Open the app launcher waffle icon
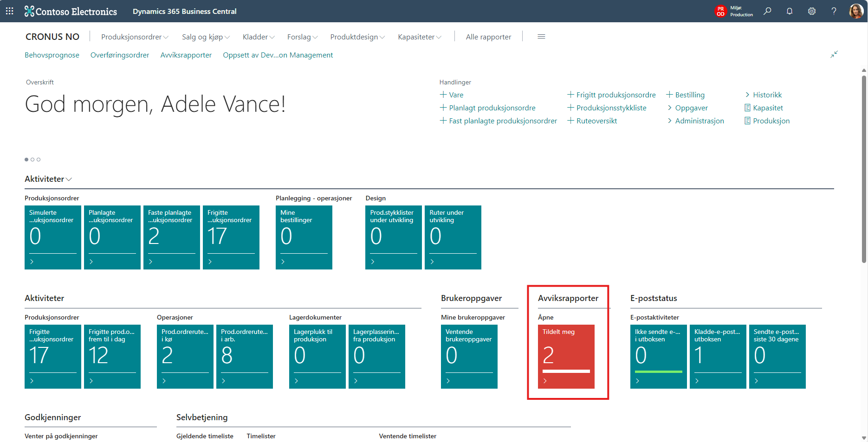Viewport: 868px width, 442px height. click(x=9, y=11)
